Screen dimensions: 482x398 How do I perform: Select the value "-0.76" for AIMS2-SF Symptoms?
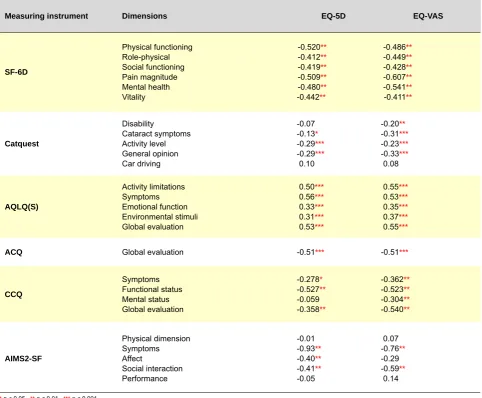[x=390, y=349]
